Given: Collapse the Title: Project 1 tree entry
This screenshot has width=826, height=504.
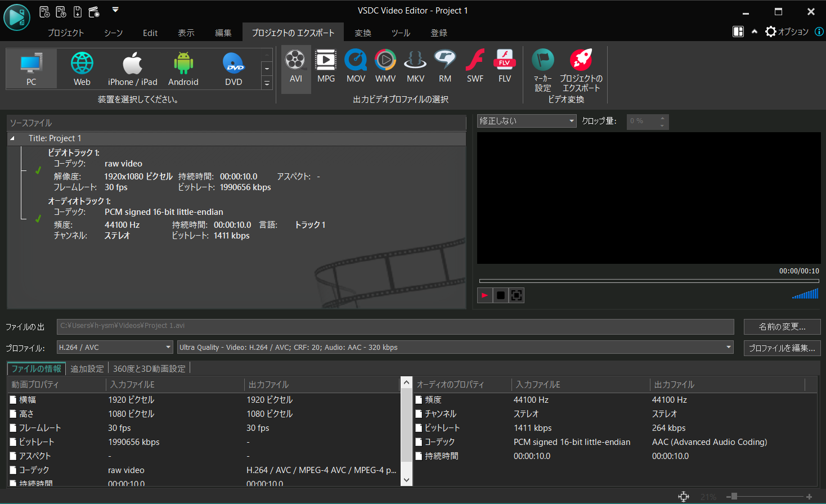Looking at the screenshot, I should click(x=11, y=138).
